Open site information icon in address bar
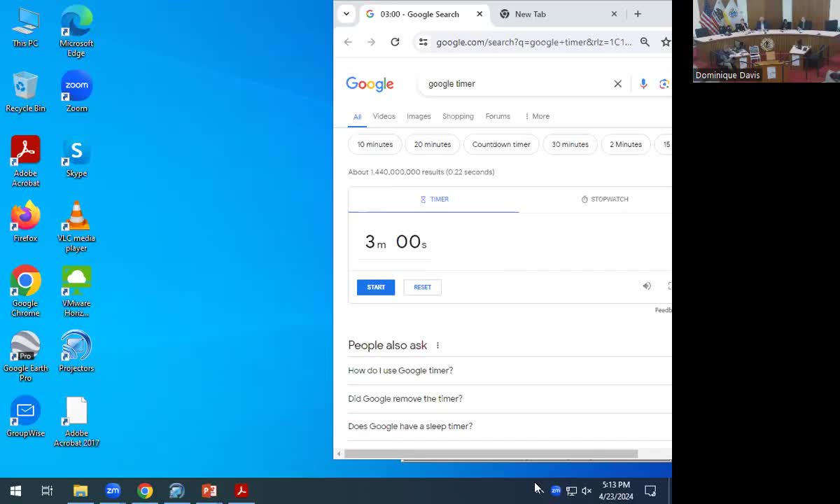This screenshot has height=504, width=840. coord(423,42)
